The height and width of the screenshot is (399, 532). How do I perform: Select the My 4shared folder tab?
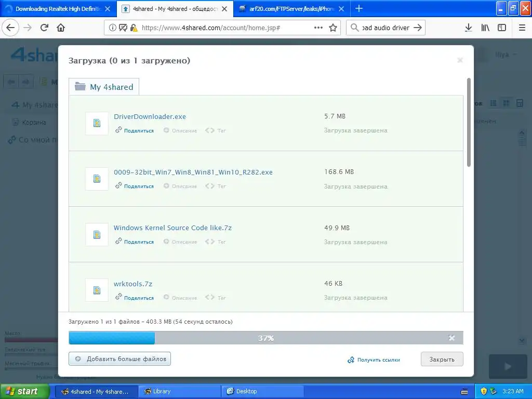[104, 87]
